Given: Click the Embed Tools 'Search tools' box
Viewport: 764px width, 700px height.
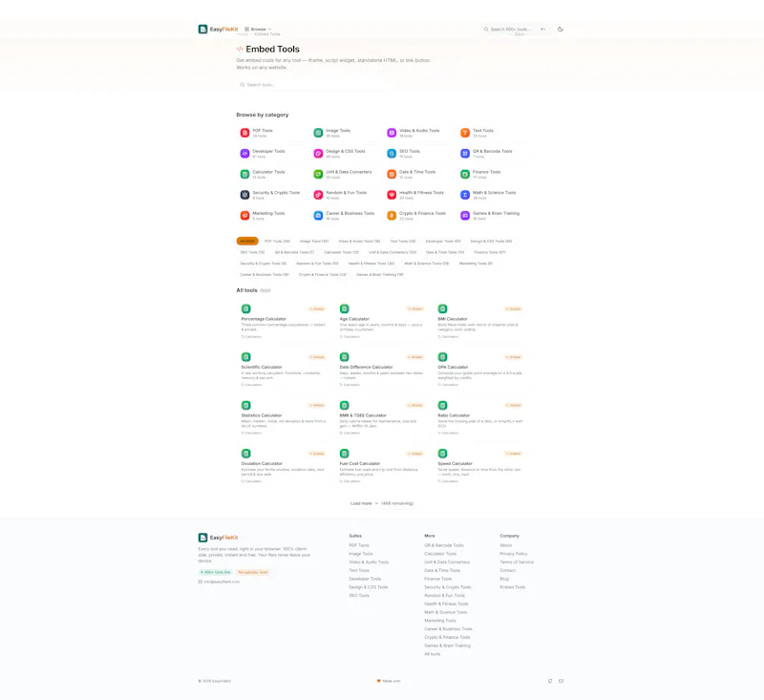Looking at the screenshot, I should click(x=312, y=85).
